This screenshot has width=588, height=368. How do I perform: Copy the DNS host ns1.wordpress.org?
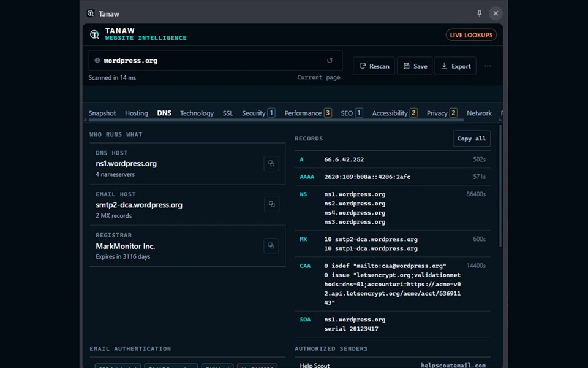pos(271,163)
